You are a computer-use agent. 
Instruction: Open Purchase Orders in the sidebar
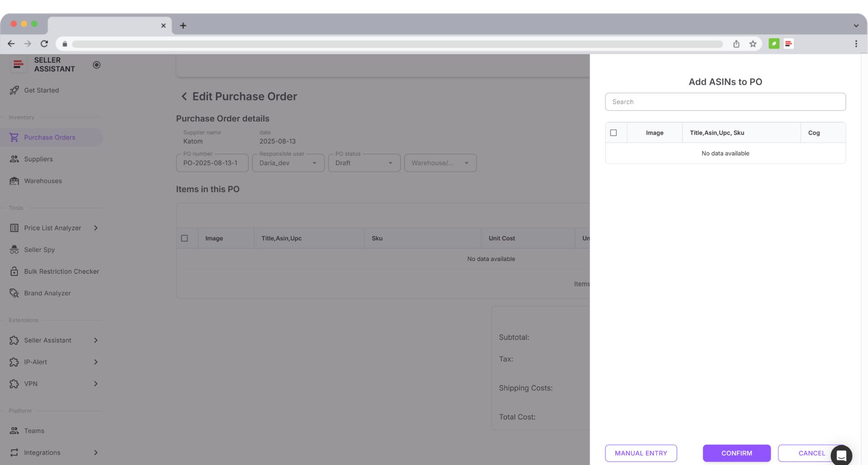coord(50,137)
